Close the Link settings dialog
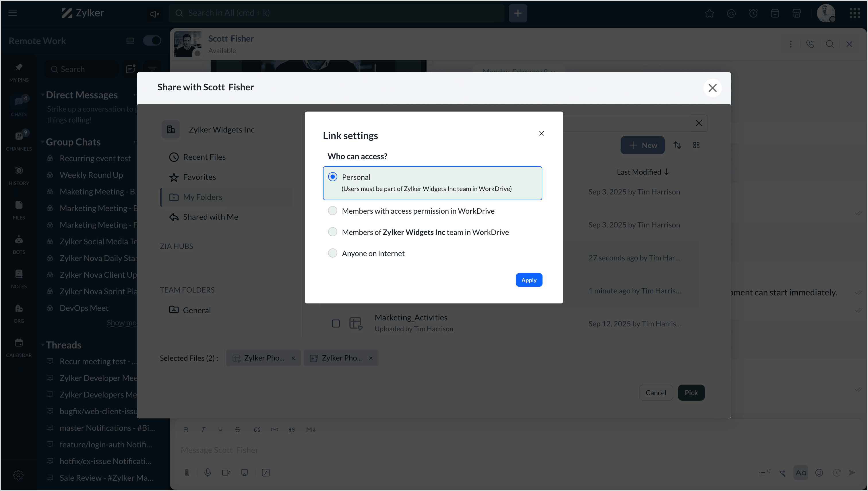The height and width of the screenshot is (491, 868). tap(541, 134)
